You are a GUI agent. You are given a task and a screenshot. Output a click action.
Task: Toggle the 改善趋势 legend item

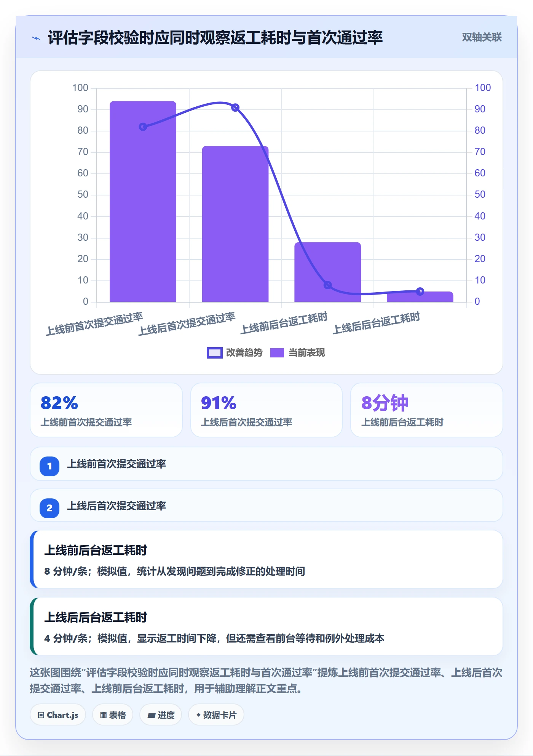235,353
